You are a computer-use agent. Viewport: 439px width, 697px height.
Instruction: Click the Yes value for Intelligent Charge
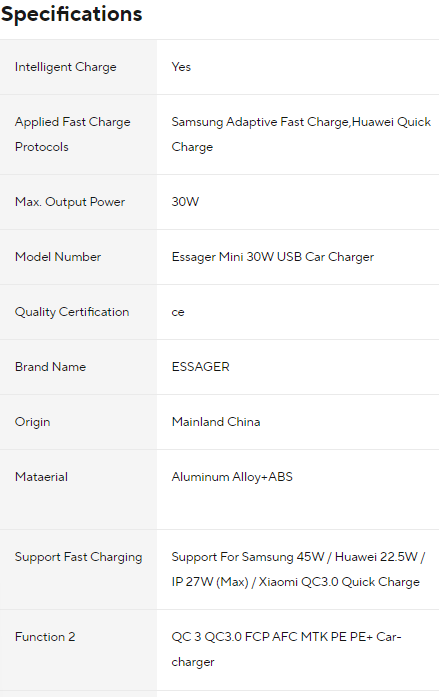(181, 67)
